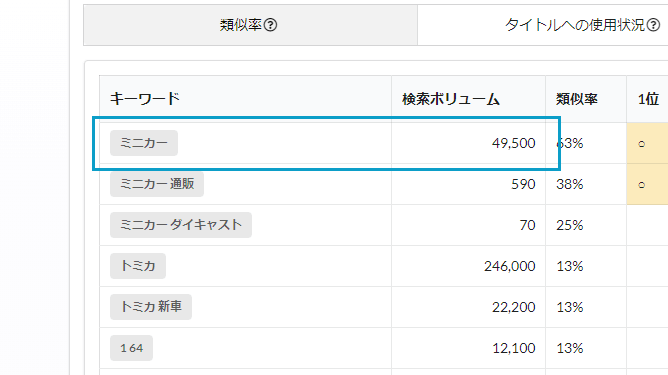Select the ミニカー 通販 keyword tag

(157, 184)
